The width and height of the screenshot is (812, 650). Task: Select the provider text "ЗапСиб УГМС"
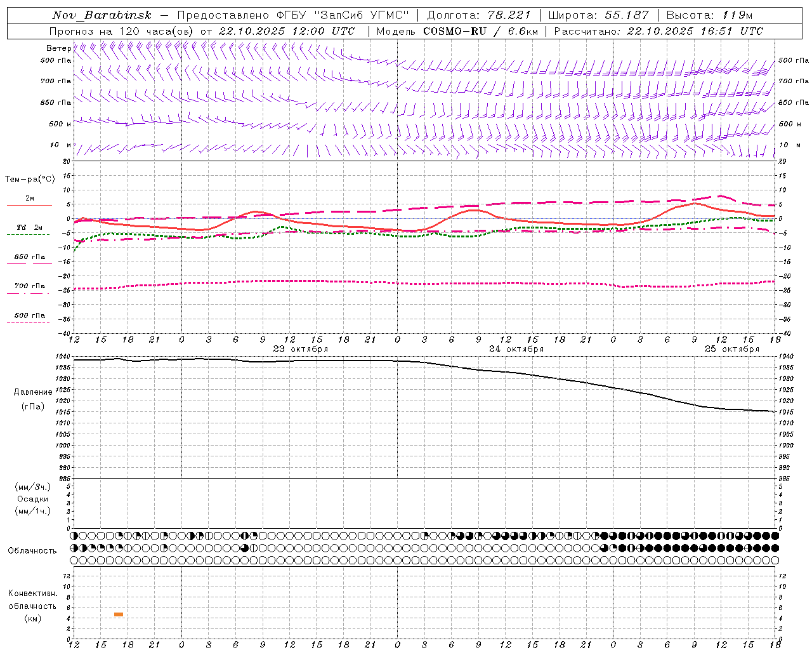(361, 15)
